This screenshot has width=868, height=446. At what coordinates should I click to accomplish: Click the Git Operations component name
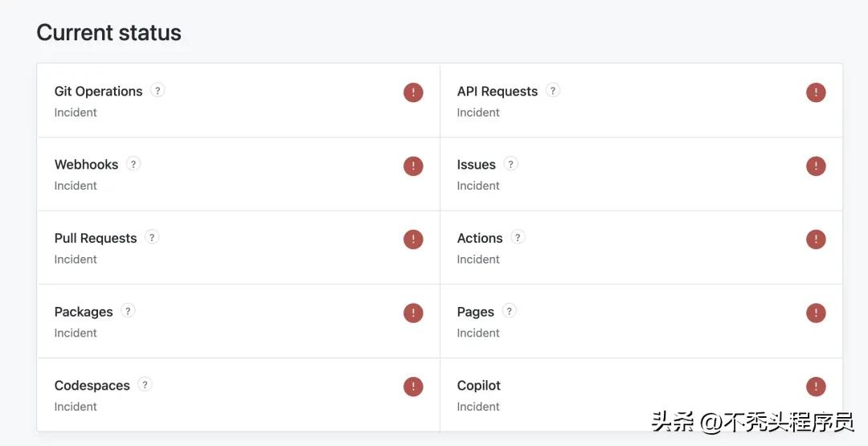pos(99,92)
